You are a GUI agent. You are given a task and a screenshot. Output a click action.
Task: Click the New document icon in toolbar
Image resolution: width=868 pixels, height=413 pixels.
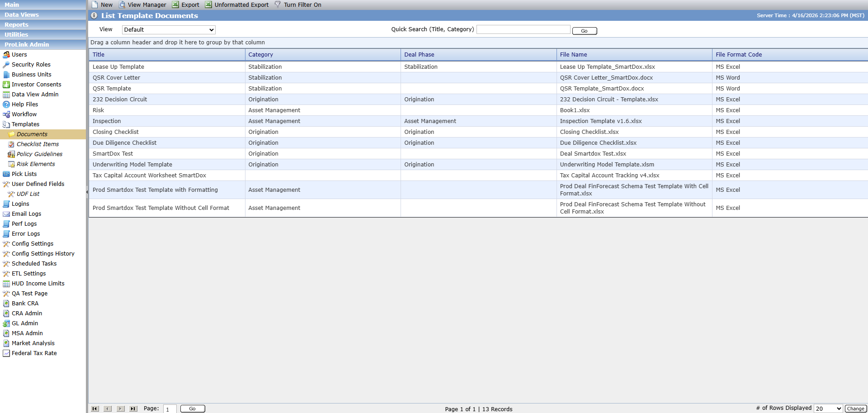pyautogui.click(x=95, y=5)
